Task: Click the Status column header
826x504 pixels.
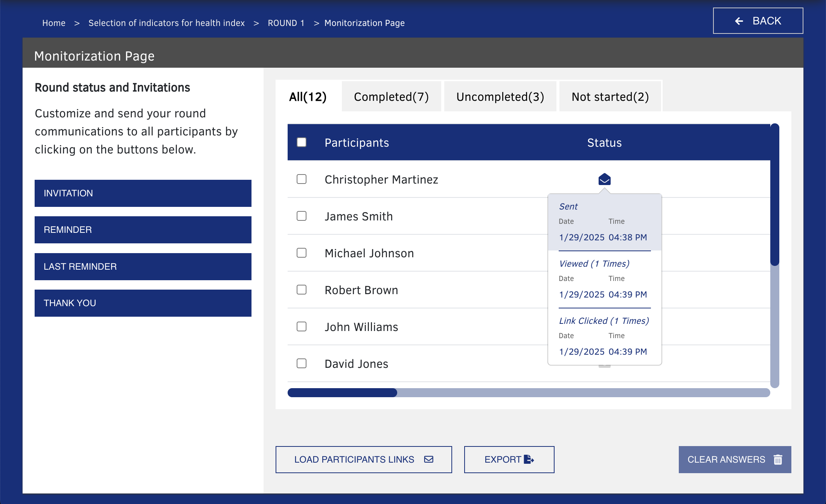Action: point(604,143)
